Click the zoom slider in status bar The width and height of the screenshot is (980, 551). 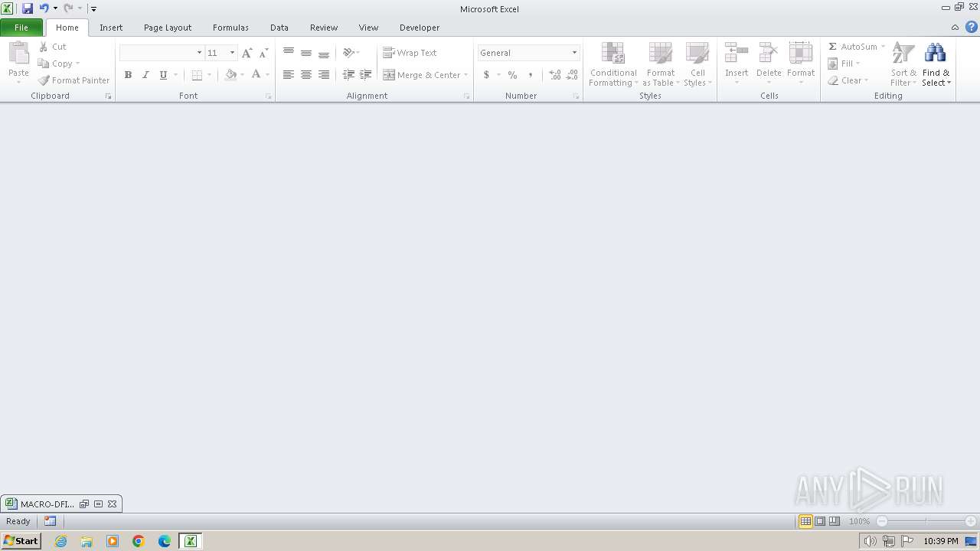pos(926,521)
